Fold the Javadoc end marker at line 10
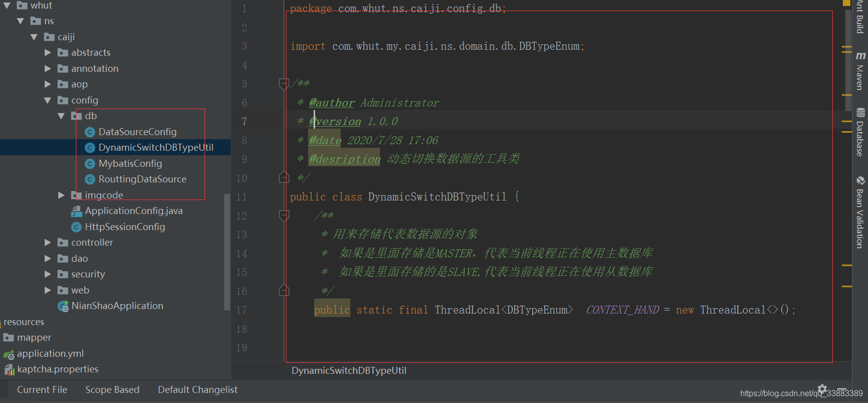This screenshot has width=868, height=403. 284,177
